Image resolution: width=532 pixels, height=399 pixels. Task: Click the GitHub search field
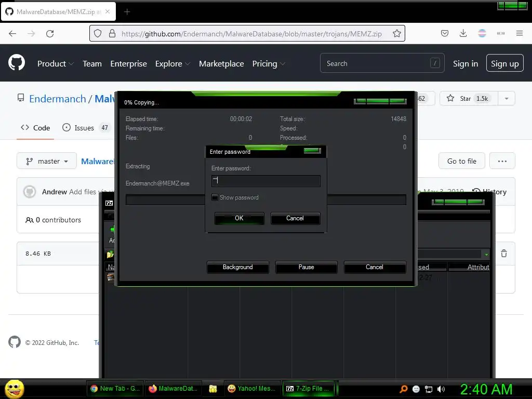382,63
